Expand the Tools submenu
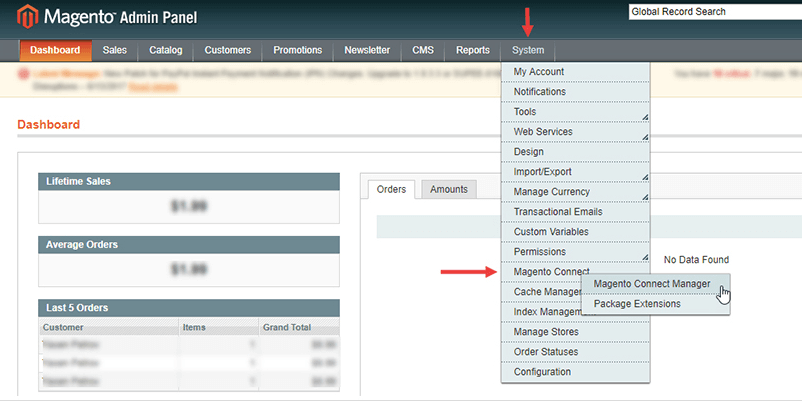The width and height of the screenshot is (802, 401). 575,112
